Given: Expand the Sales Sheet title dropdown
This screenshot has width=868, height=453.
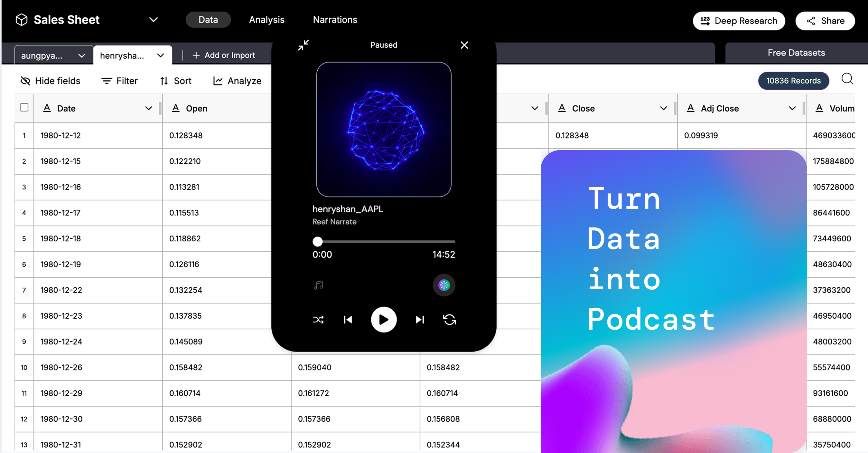Looking at the screenshot, I should [154, 20].
